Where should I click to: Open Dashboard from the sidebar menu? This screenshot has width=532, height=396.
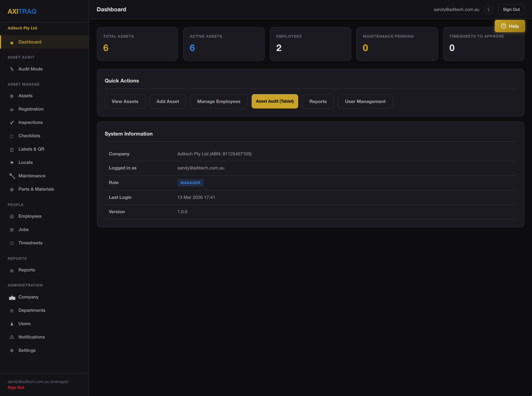(45, 42)
